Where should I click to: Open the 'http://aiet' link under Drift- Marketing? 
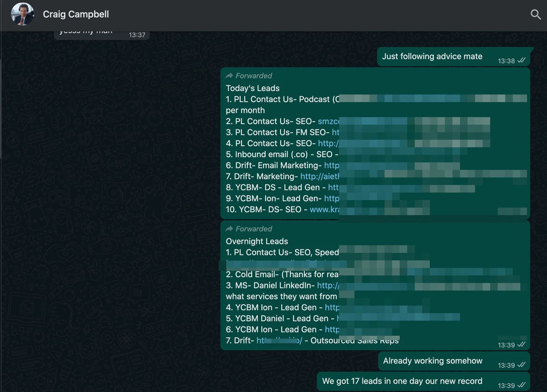(x=320, y=176)
